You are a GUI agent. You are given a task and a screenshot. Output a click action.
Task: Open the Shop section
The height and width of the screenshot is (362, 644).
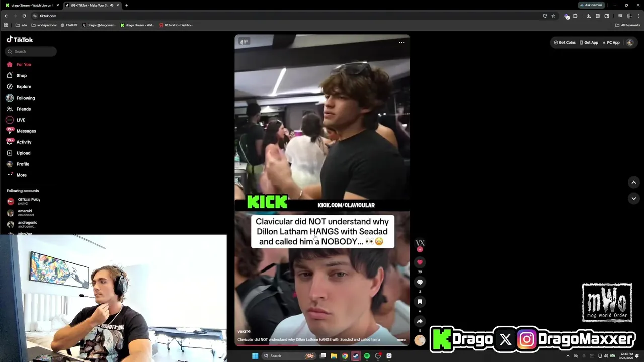pos(17,75)
